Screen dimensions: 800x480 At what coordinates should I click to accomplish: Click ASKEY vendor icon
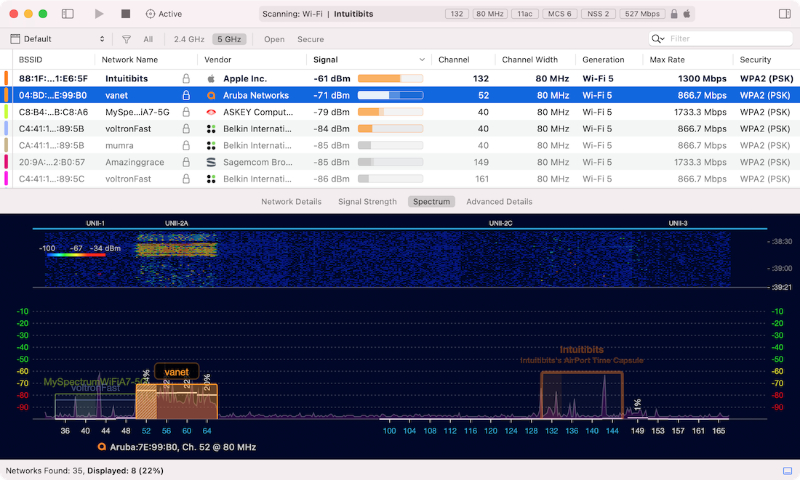pyautogui.click(x=211, y=112)
